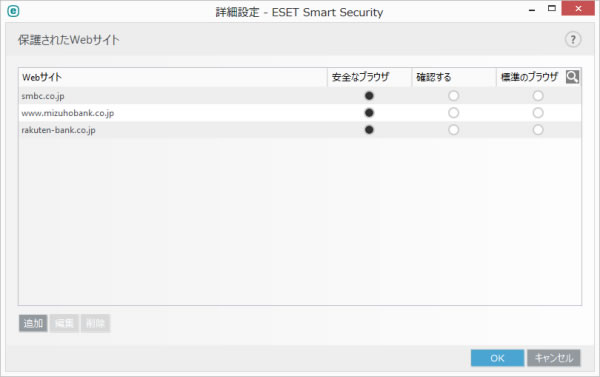The image size is (600, 377).
Task: Maximize the ESET settings window
Action: (551, 8)
